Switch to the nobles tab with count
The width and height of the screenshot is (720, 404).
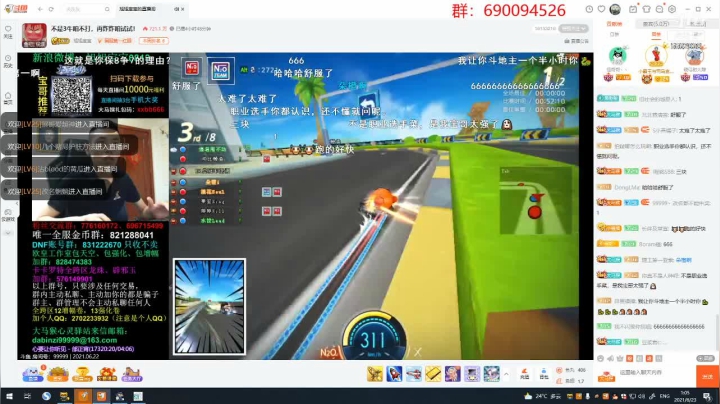[x=656, y=24]
